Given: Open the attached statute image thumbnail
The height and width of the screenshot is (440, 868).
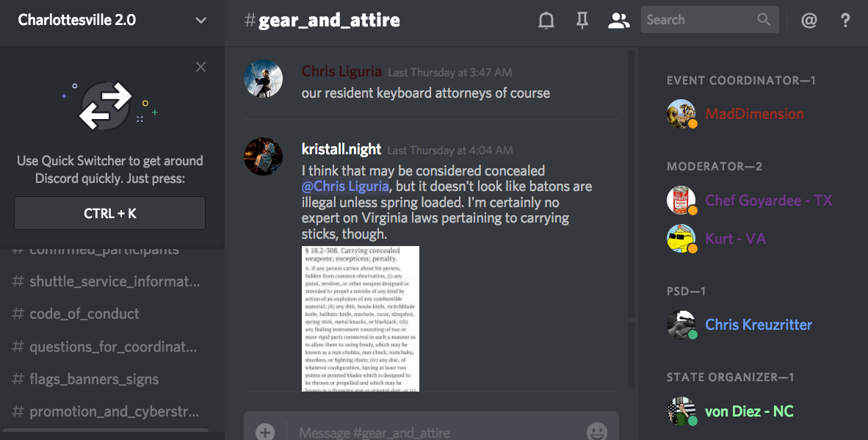Looking at the screenshot, I should tap(361, 319).
